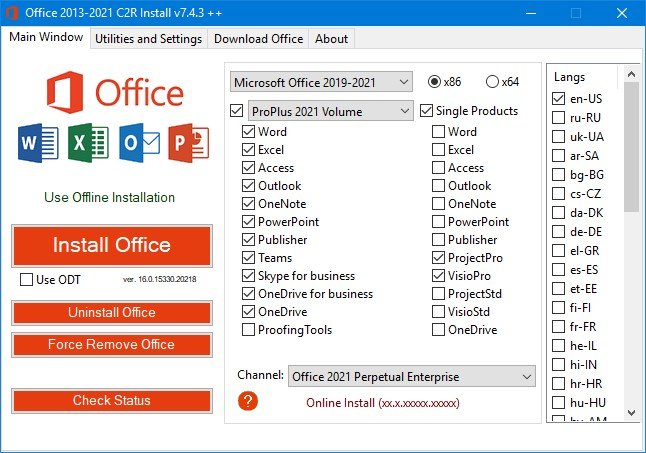
Task: Click the Outlook app icon
Action: 139,142
